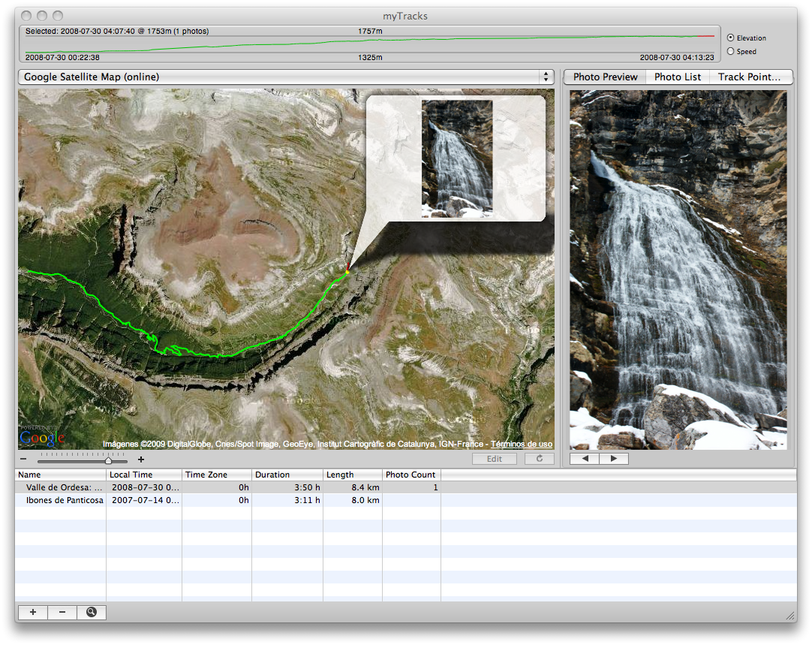Open track search with the magnifier icon
Viewport: 812px width, 645px height.
[92, 612]
